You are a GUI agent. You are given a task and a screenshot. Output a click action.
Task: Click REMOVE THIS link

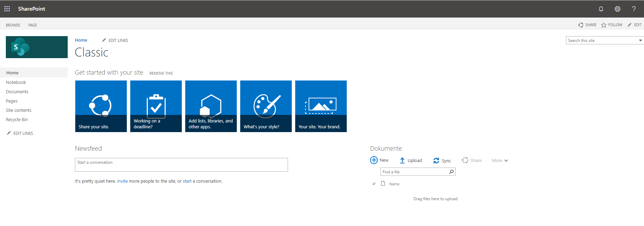tap(161, 73)
